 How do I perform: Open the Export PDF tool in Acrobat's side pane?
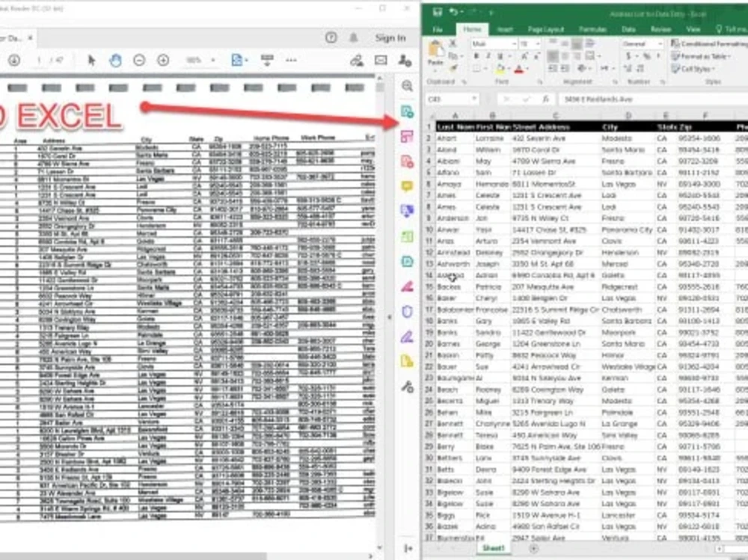point(407,112)
